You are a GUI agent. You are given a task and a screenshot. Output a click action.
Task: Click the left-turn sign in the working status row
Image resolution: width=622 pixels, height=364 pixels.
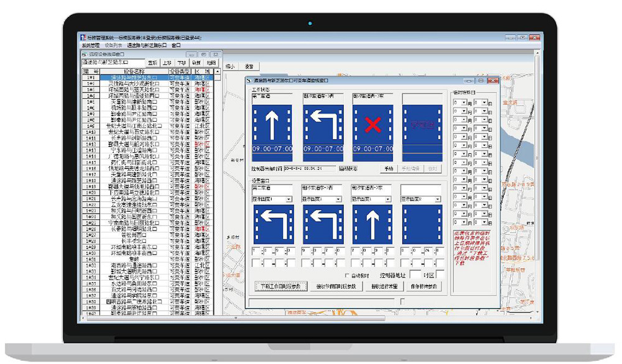pos(323,127)
